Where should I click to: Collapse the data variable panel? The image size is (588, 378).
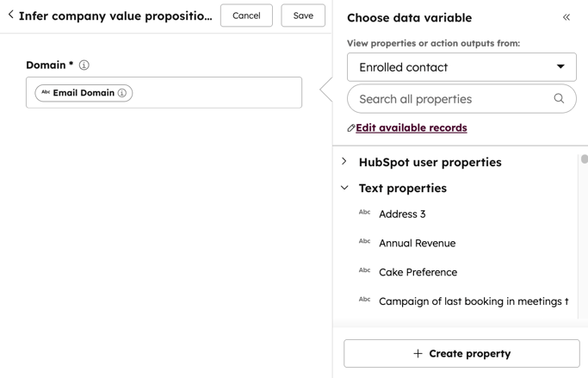pos(566,17)
